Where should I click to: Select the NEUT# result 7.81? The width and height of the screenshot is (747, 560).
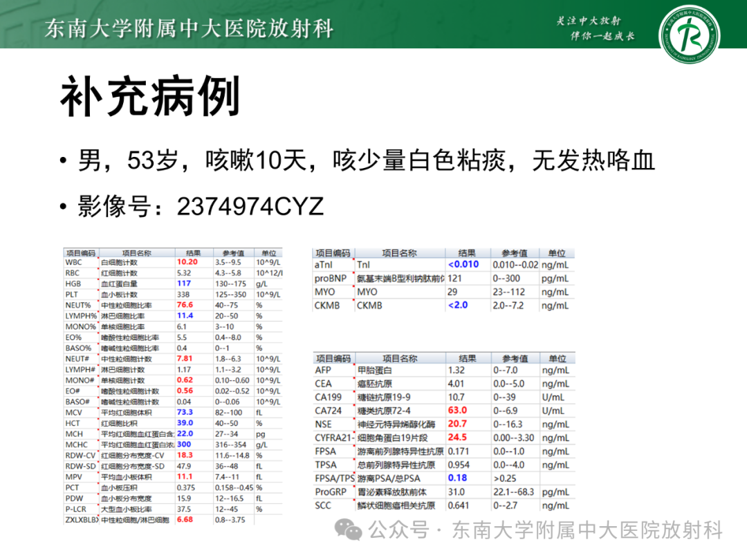pos(185,359)
